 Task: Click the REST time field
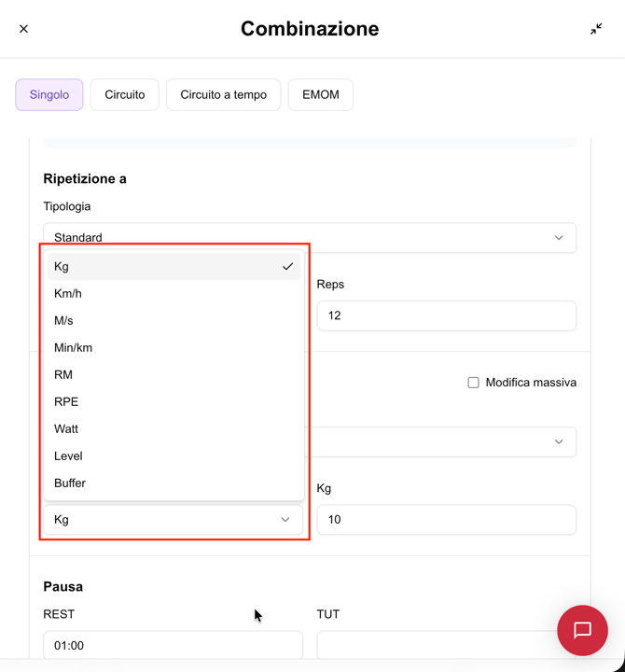173,645
